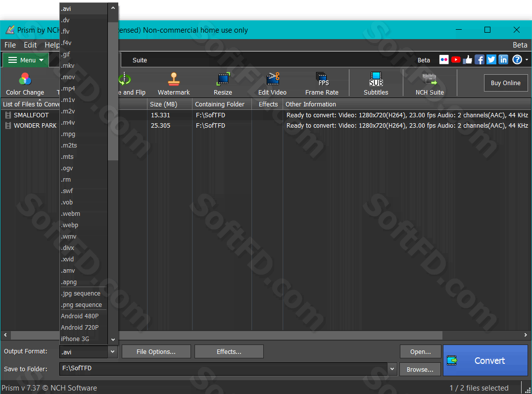Click the blue help question mark icon
The height and width of the screenshot is (394, 532).
[517, 60]
